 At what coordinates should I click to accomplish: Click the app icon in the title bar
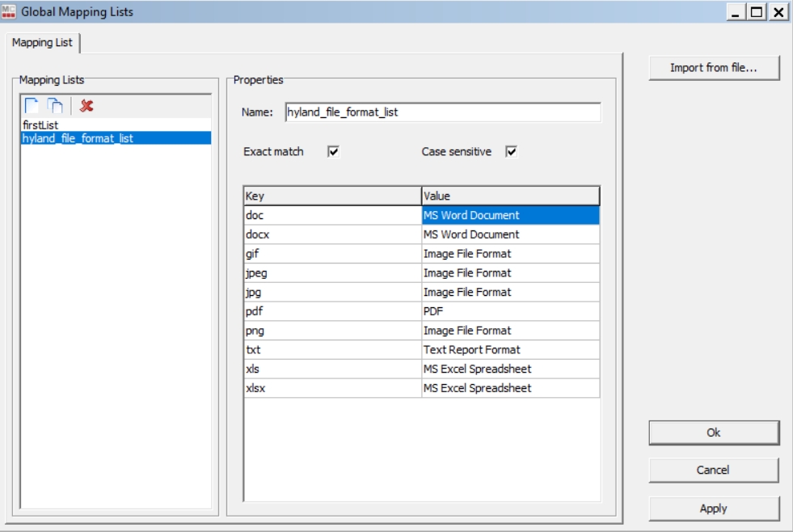click(11, 11)
